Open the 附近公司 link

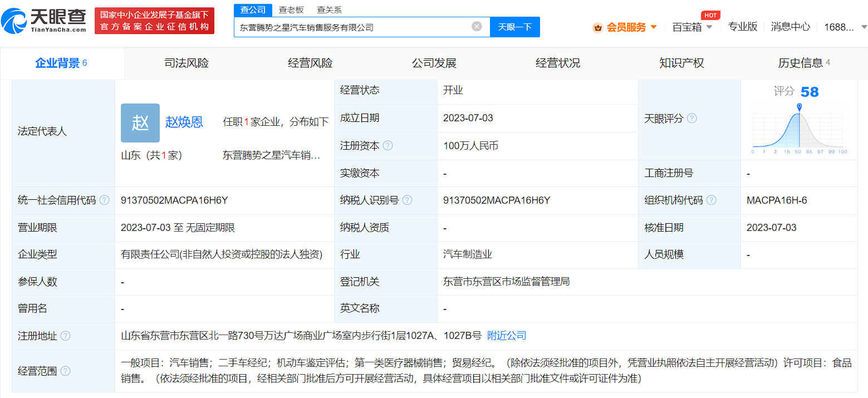pos(507,336)
